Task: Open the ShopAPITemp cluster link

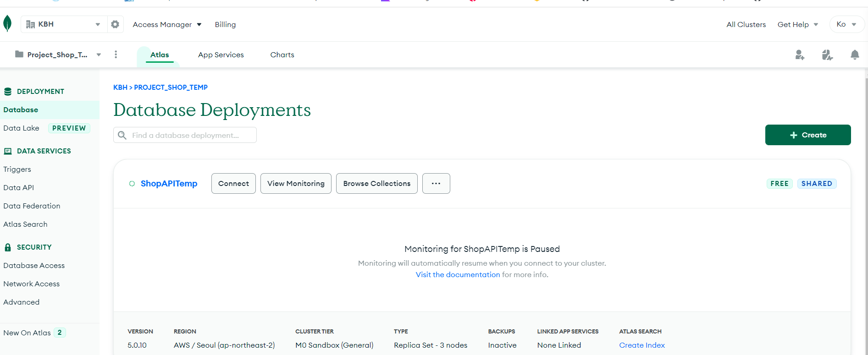Action: [x=169, y=184]
